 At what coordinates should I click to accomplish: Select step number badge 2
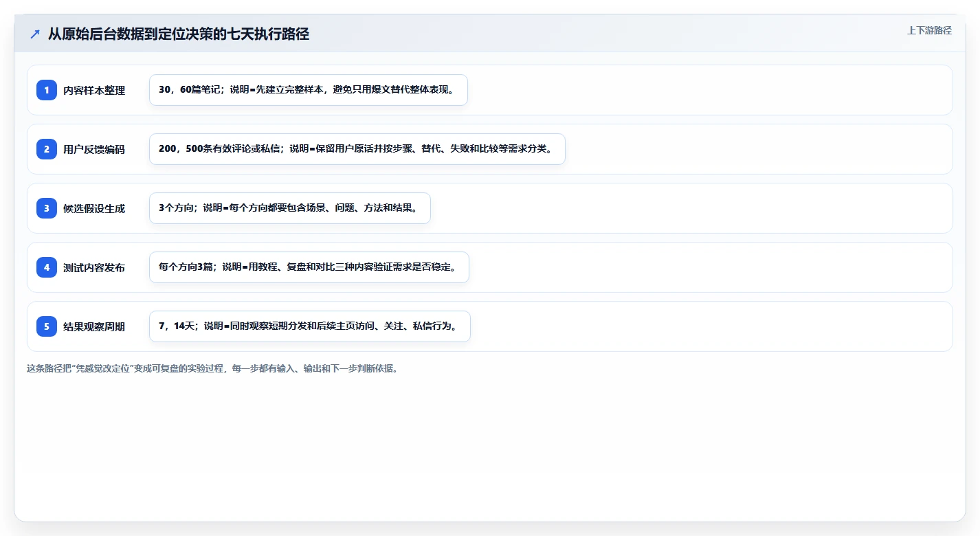pos(47,149)
